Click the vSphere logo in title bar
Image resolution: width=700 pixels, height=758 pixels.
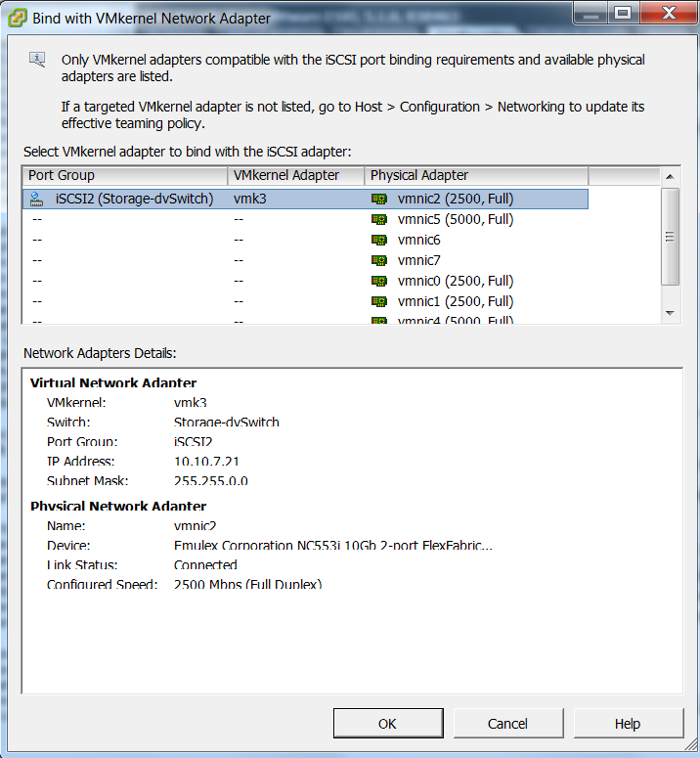pyautogui.click(x=17, y=17)
